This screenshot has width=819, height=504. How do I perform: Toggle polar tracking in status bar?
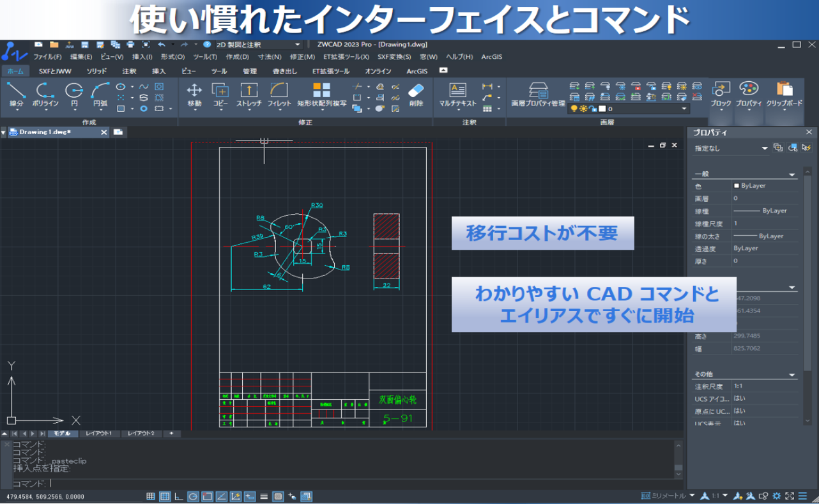(x=193, y=496)
